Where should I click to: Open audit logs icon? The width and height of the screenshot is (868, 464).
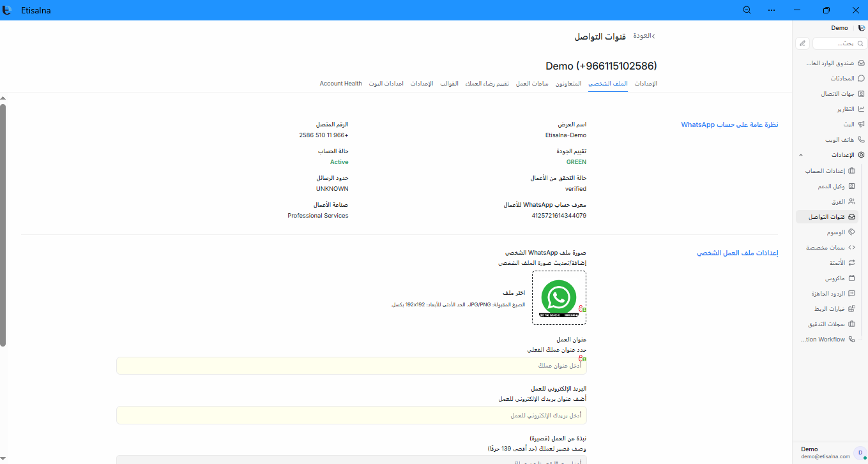[x=851, y=324]
